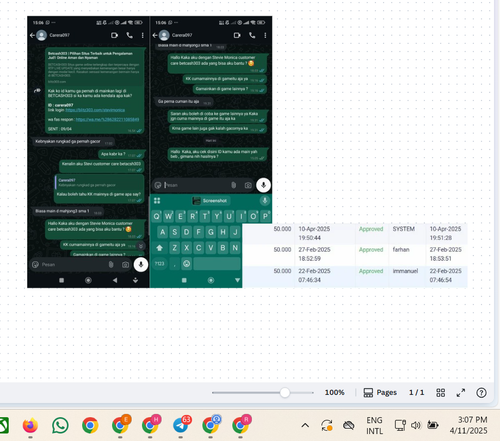The width and height of the screenshot is (500, 441).
Task: Open the page grid overview icon
Action: 441,393
